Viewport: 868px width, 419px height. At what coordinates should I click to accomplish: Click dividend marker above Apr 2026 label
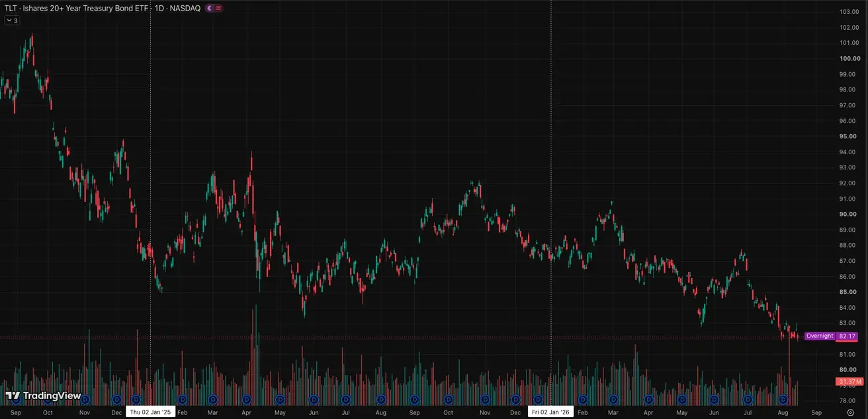pos(649,400)
